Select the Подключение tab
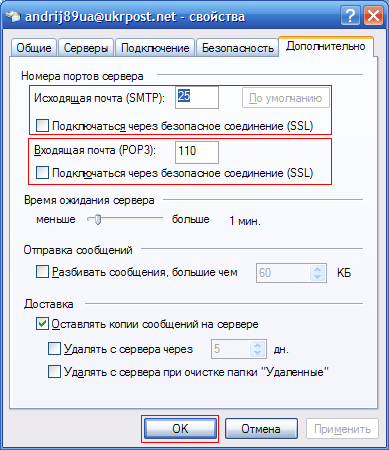This screenshot has height=450, width=389. click(x=155, y=48)
